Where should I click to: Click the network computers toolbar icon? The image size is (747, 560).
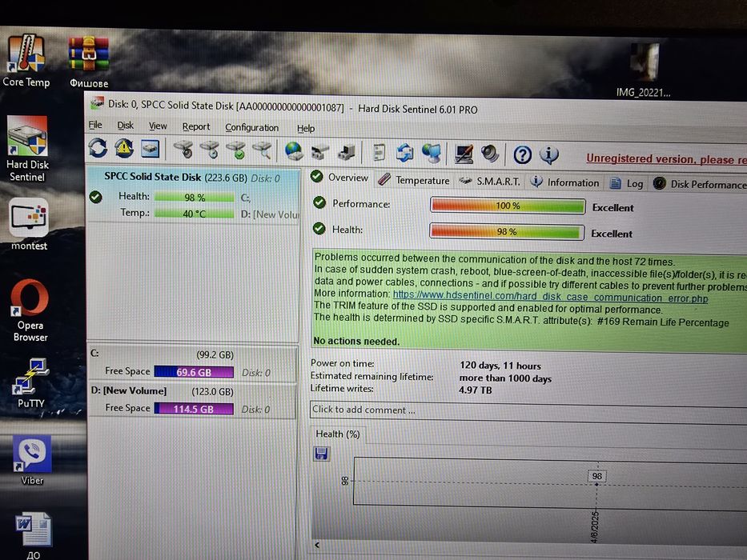[347, 152]
